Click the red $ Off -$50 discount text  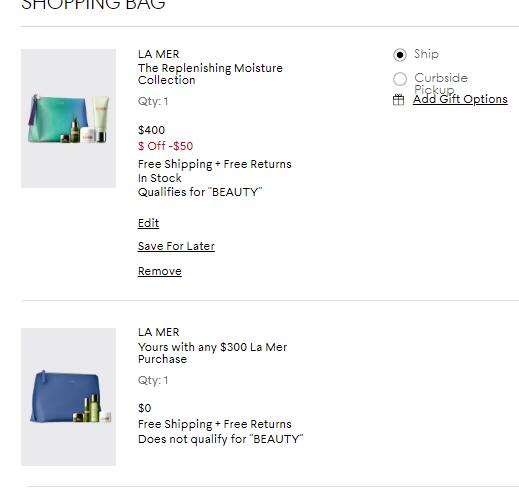pos(166,146)
